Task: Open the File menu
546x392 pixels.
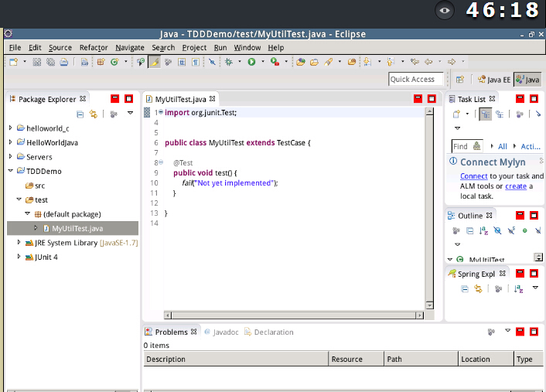Action: 15,47
